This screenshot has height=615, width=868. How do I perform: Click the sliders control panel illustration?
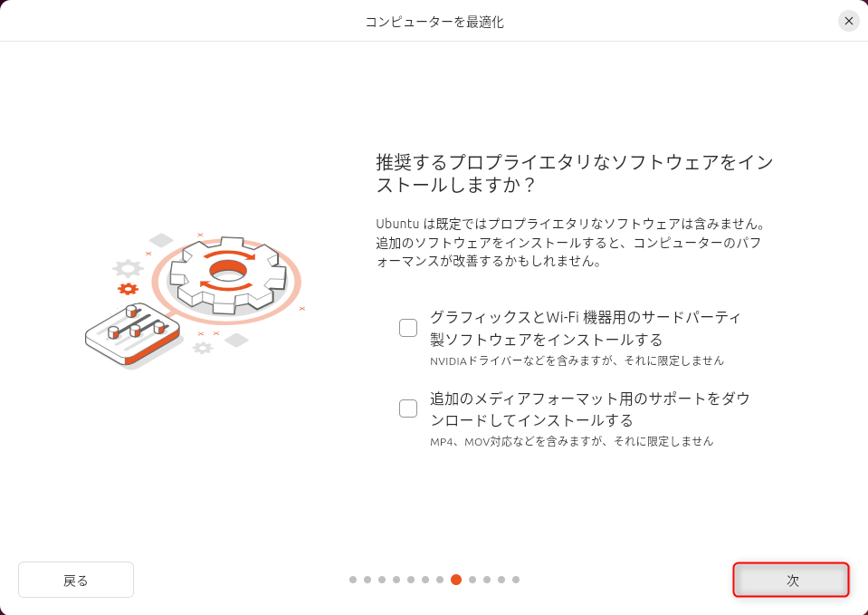pos(133,334)
